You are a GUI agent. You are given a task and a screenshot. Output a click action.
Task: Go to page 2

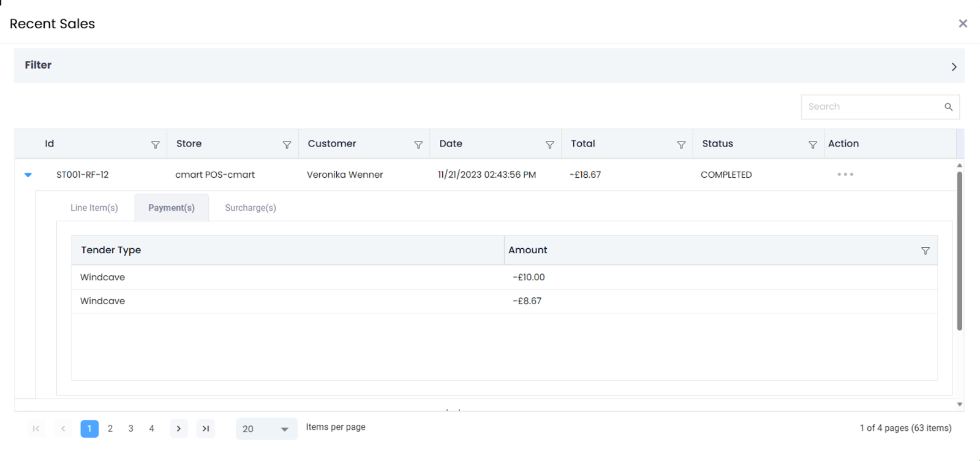click(110, 429)
